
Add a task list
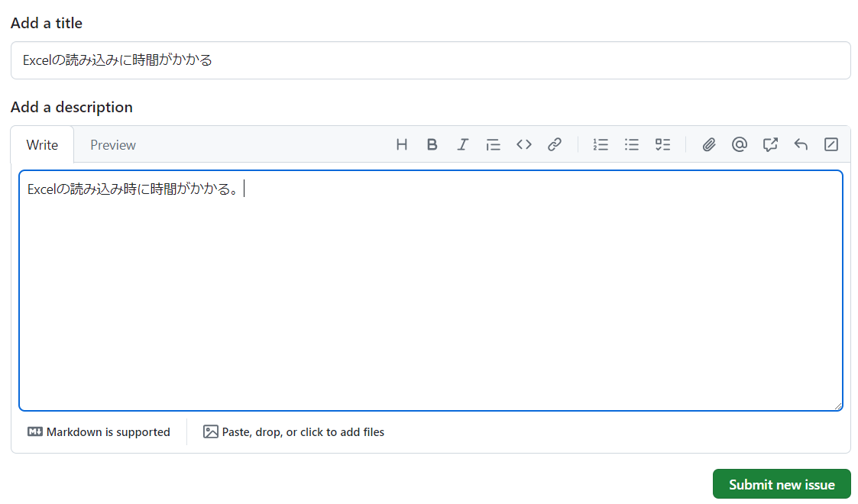[x=662, y=144]
